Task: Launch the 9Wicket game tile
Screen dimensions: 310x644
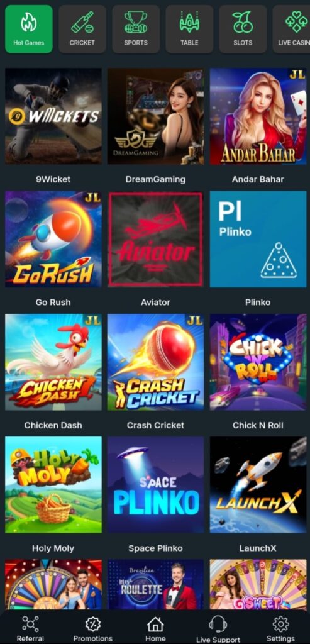Action: (x=53, y=116)
